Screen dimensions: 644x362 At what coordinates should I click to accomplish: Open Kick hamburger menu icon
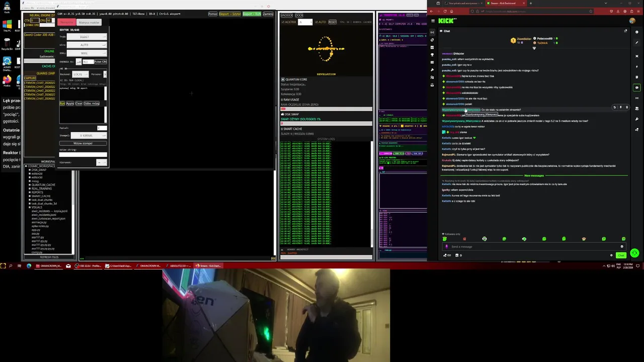tap(433, 21)
